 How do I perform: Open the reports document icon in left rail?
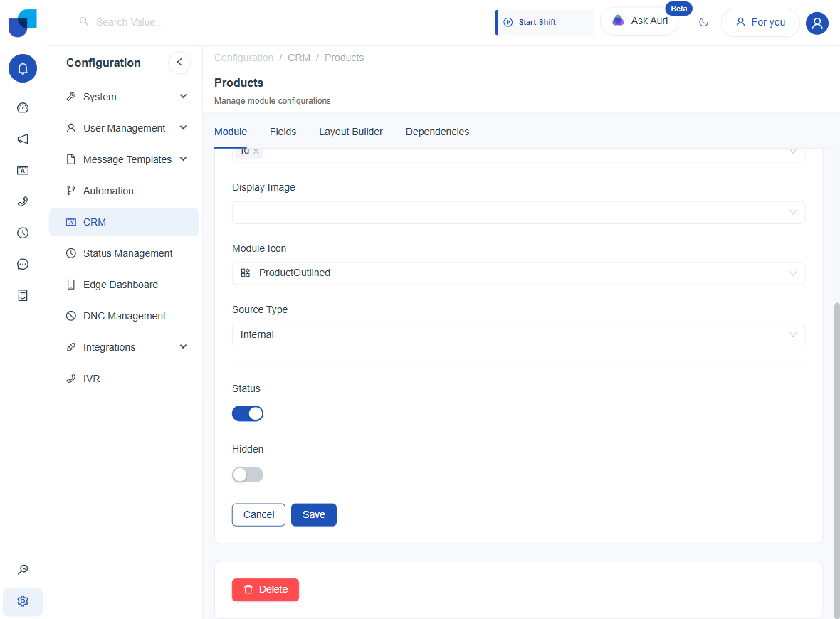tap(23, 295)
